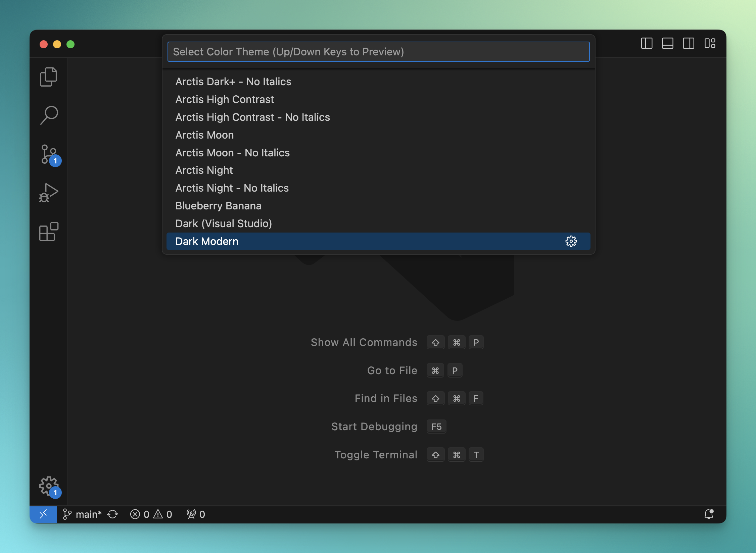The image size is (756, 553).
Task: Open the Extensions view icon
Action: [49, 232]
